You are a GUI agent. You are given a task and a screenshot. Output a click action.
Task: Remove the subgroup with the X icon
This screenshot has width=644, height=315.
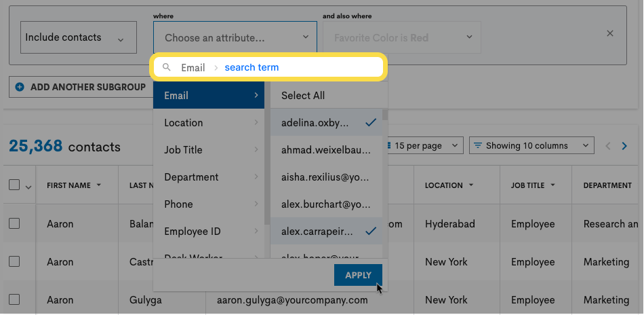[x=610, y=33]
